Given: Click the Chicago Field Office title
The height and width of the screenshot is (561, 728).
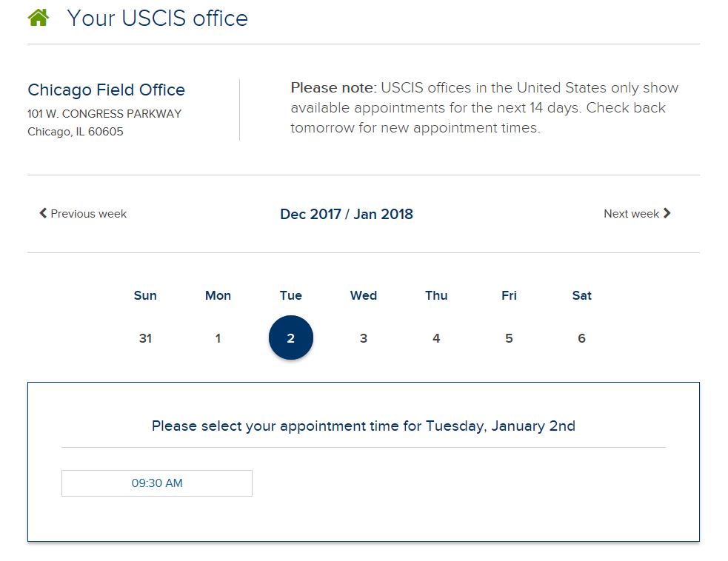Looking at the screenshot, I should pyautogui.click(x=107, y=90).
